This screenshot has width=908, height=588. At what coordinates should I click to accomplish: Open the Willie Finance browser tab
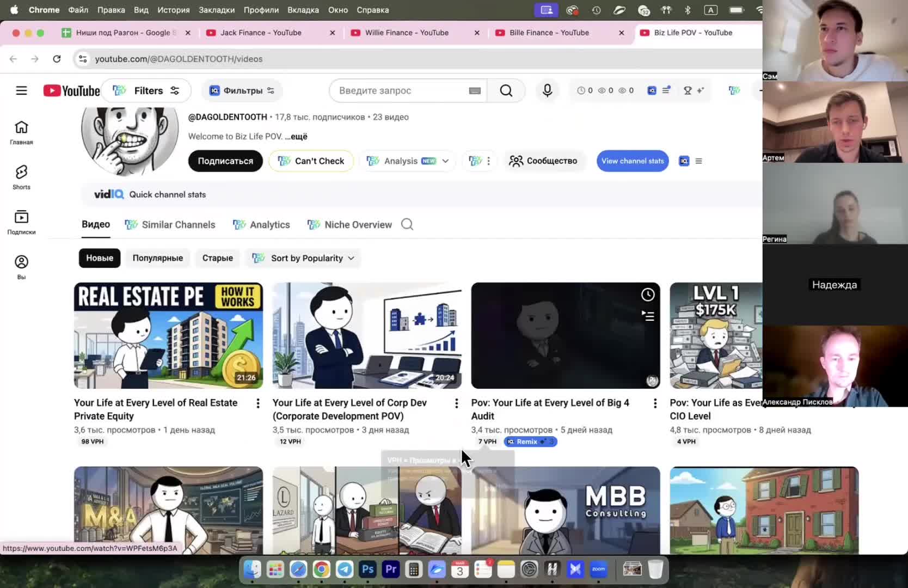coord(407,33)
